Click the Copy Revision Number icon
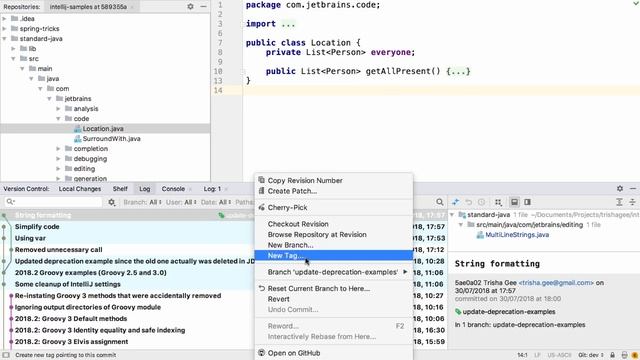640x360 pixels. pyautogui.click(x=262, y=180)
